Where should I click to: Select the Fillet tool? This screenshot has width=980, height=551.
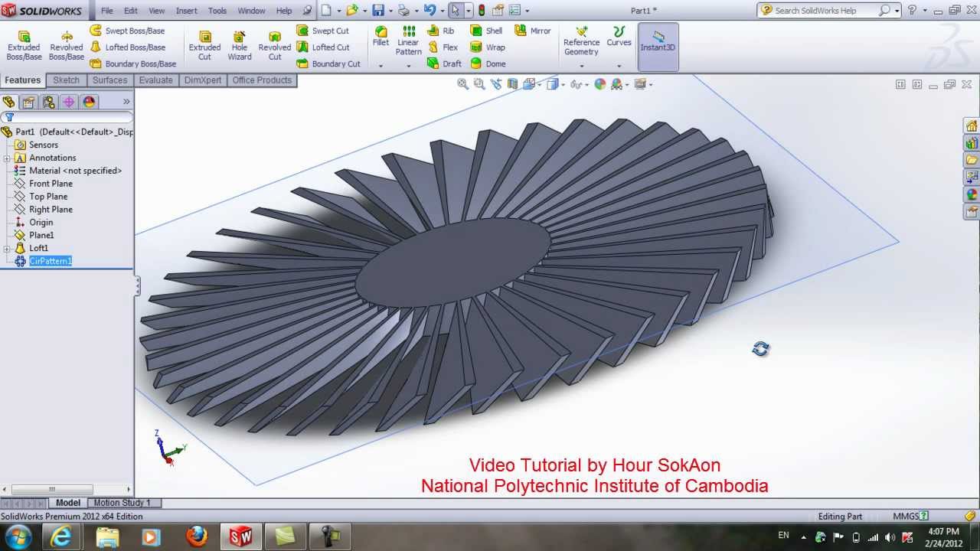click(x=381, y=37)
